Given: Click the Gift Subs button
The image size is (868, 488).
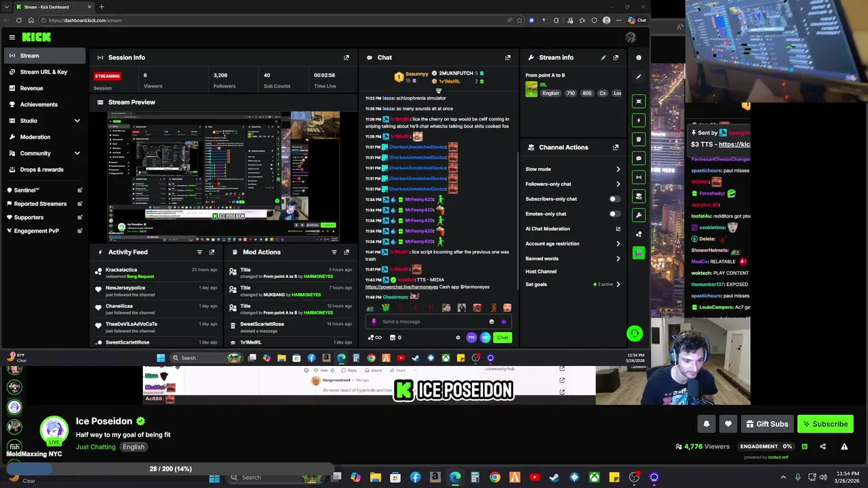Looking at the screenshot, I should click(x=767, y=424).
